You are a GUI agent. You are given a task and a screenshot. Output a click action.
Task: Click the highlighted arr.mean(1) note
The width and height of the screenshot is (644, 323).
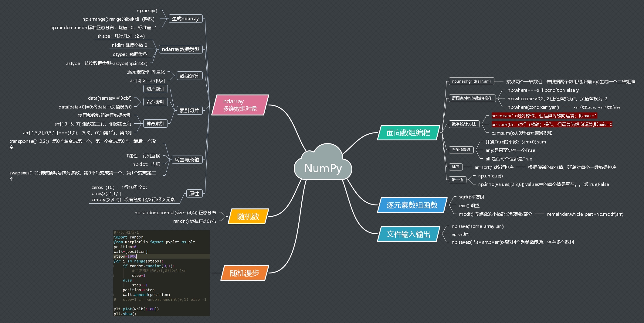(544, 116)
